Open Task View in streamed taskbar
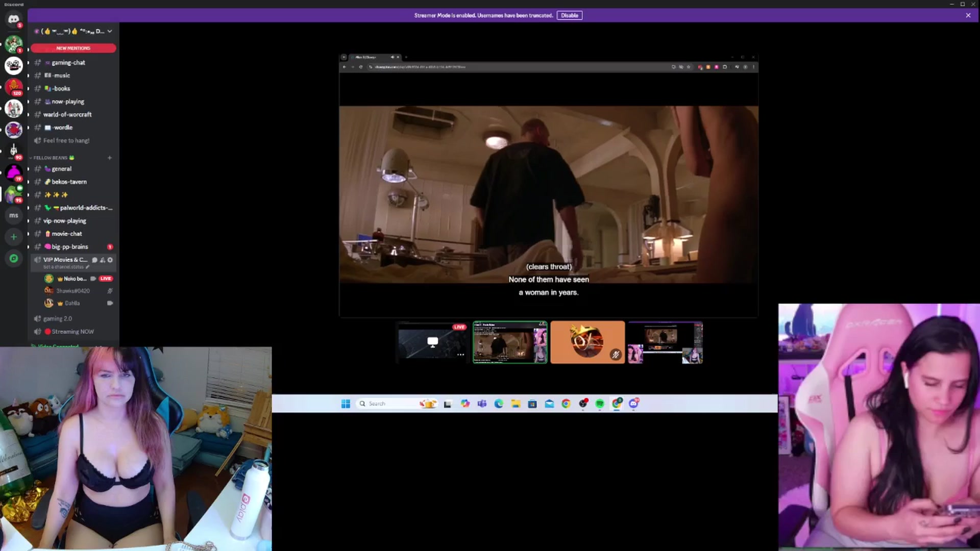This screenshot has width=980, height=551. pos(448,404)
